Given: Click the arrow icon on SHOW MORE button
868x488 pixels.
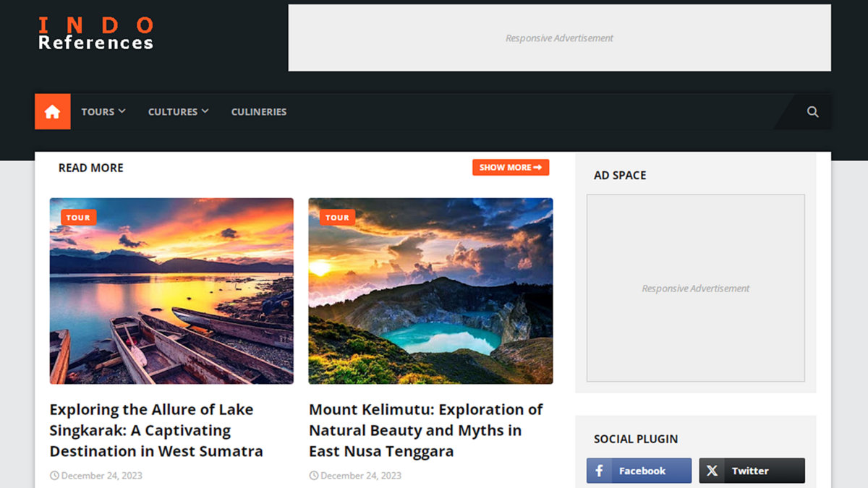Looking at the screenshot, I should (538, 167).
